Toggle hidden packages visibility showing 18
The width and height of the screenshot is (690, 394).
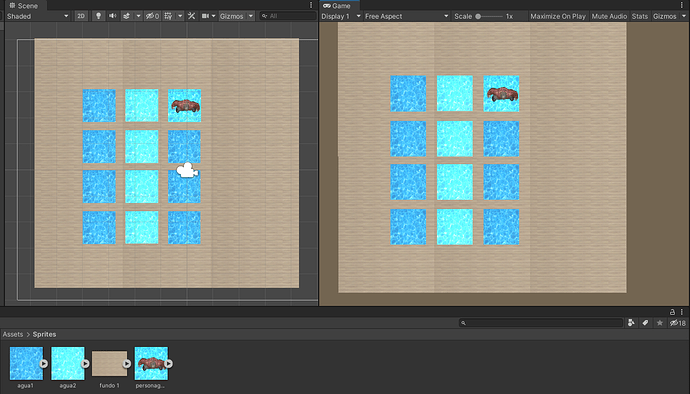[x=678, y=323]
